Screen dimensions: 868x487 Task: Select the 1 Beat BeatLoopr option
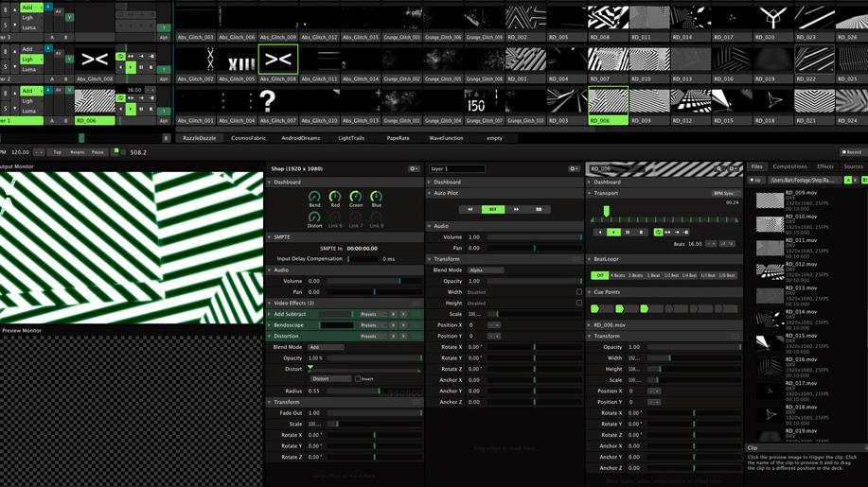pyautogui.click(x=653, y=275)
